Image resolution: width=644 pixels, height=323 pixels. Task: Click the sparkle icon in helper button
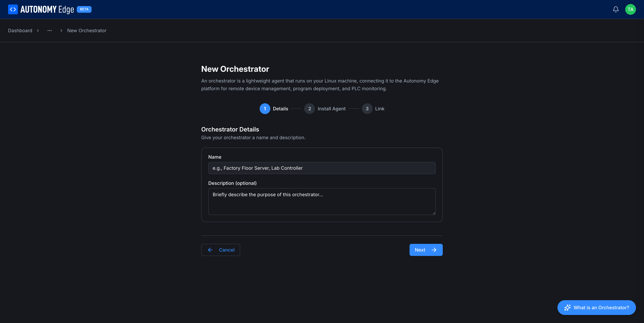click(x=568, y=308)
